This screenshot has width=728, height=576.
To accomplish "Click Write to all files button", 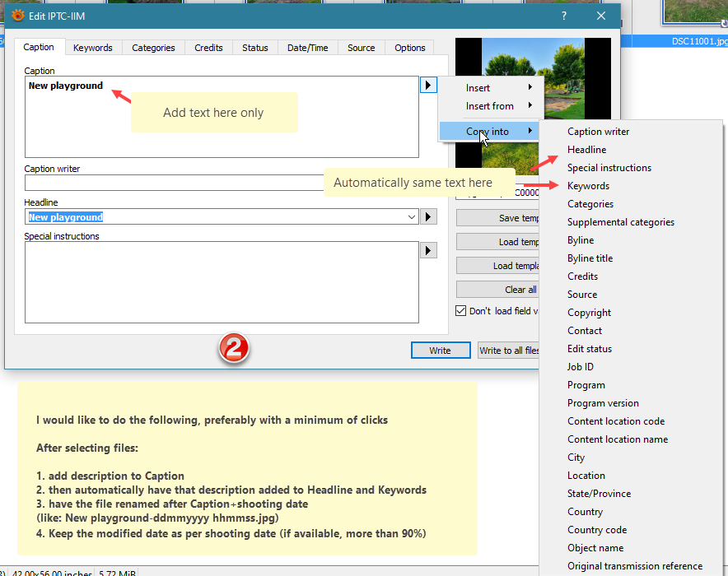I will (x=509, y=351).
